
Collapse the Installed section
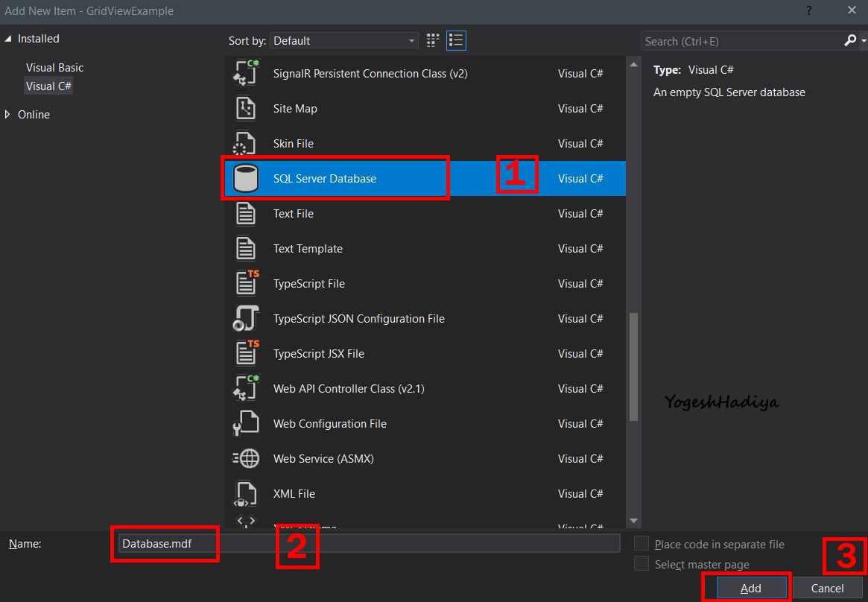(x=7, y=38)
